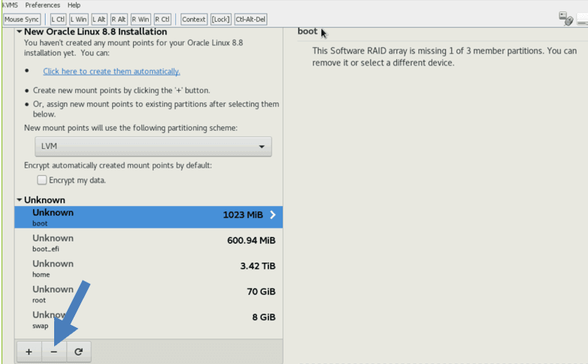This screenshot has height=364, width=588.
Task: Toggle the L Ctl key button
Action: (58, 20)
